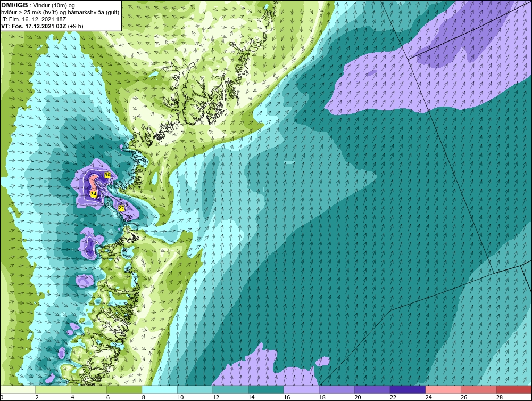Click the yellow gust label 27
The width and height of the screenshot is (532, 401).
121,208
